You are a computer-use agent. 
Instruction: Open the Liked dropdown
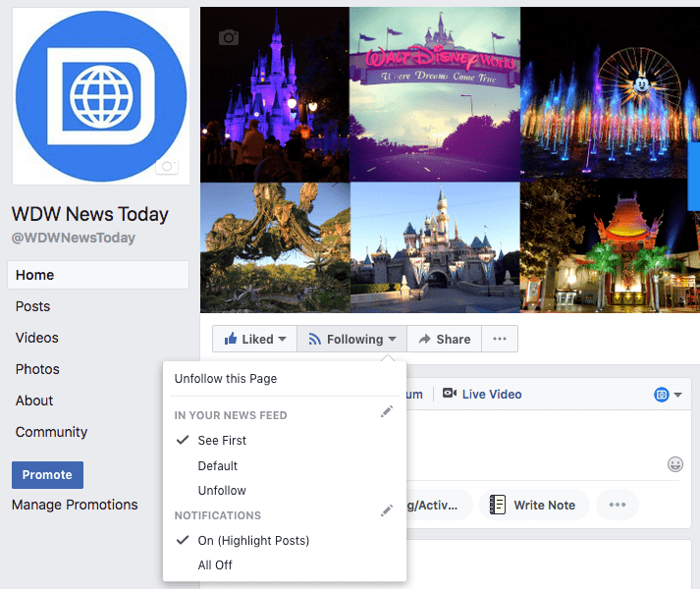[x=255, y=339]
